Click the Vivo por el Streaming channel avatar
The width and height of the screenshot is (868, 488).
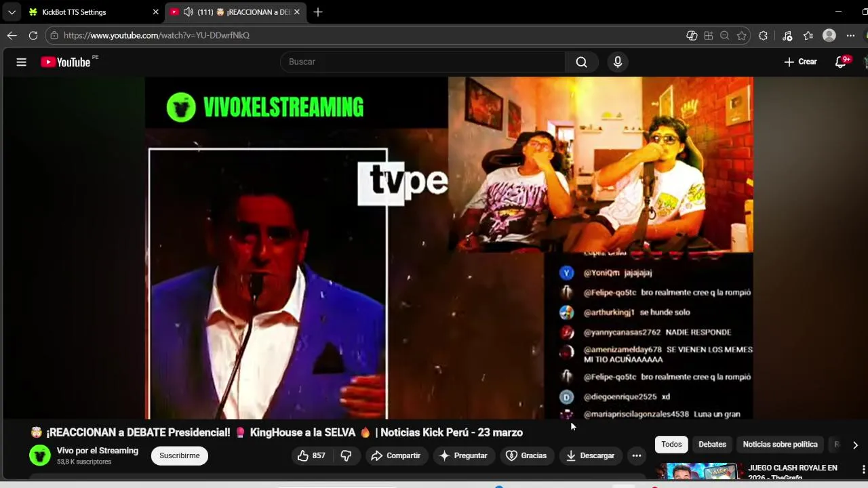pos(40,455)
